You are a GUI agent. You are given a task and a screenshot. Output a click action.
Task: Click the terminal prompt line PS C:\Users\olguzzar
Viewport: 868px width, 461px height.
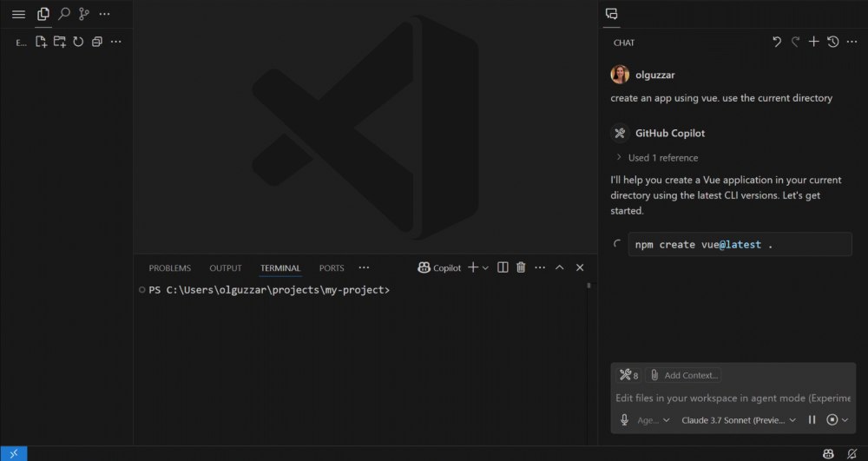[269, 290]
